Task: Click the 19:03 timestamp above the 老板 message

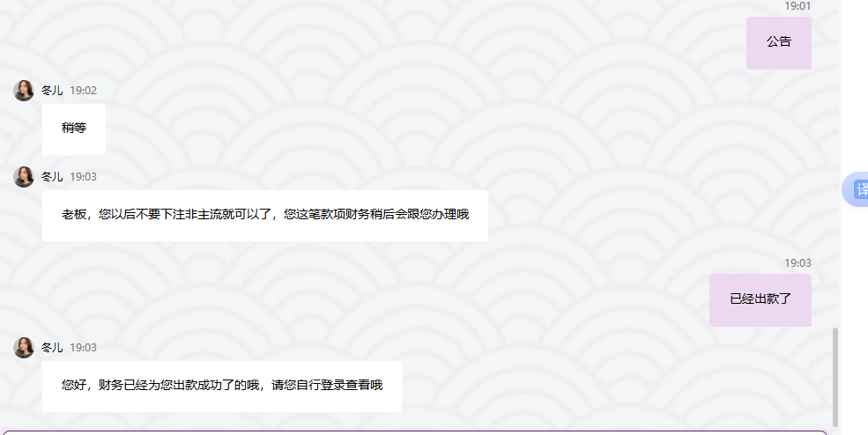Action: (x=83, y=176)
